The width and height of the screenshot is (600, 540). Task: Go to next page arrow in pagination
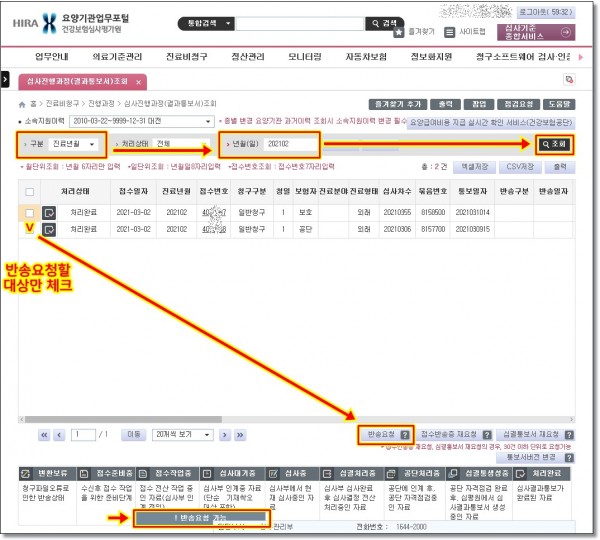pyautogui.click(x=223, y=435)
